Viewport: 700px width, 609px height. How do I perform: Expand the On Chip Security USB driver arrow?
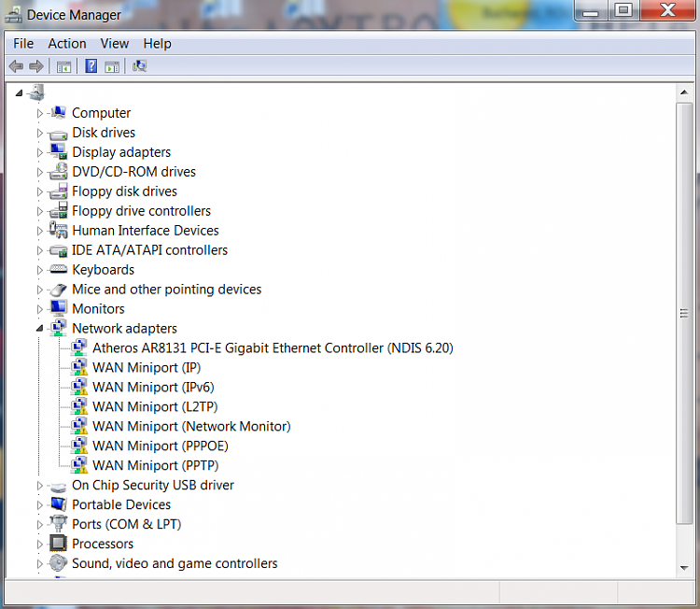click(x=39, y=486)
